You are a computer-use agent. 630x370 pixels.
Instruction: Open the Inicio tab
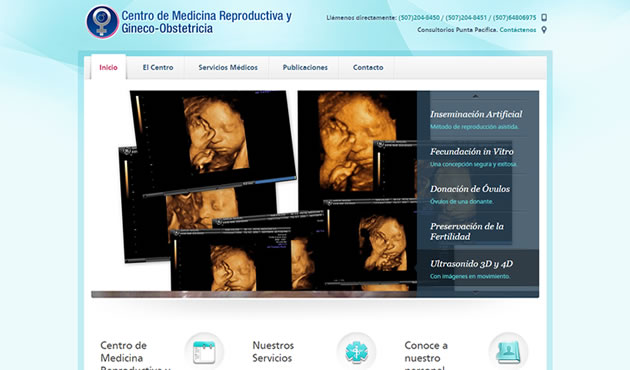(108, 67)
